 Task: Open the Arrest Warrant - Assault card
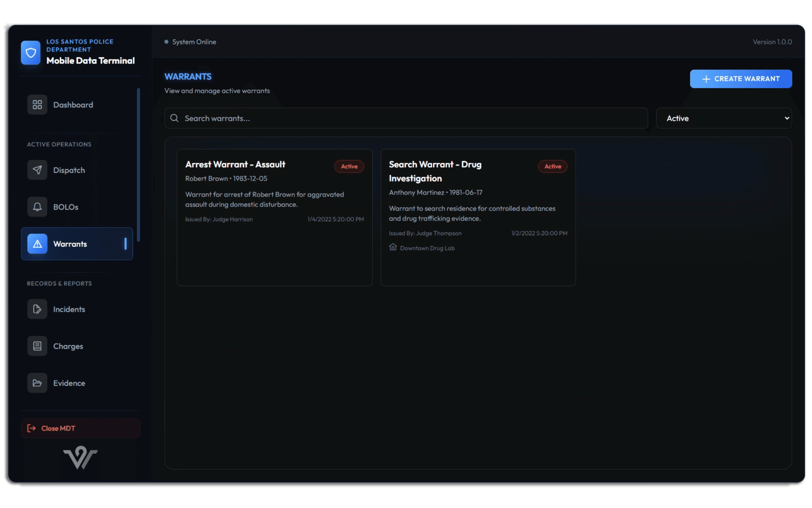point(274,217)
